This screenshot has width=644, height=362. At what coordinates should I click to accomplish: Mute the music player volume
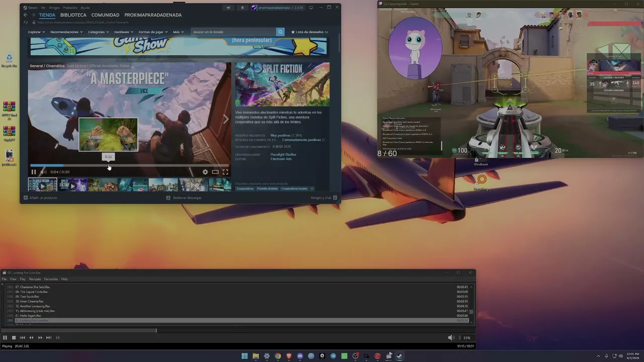[x=451, y=338]
